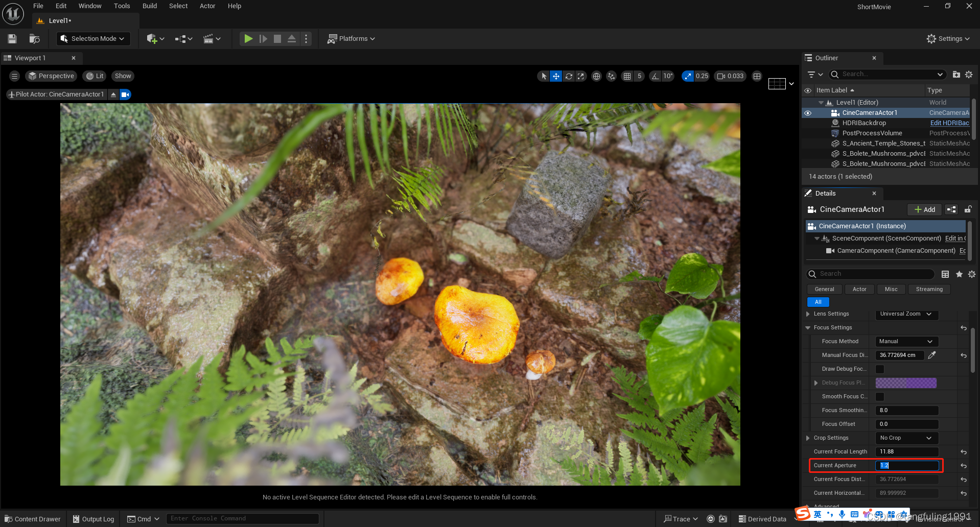Open the Show flags menu
The width and height of the screenshot is (980, 527).
pos(123,76)
